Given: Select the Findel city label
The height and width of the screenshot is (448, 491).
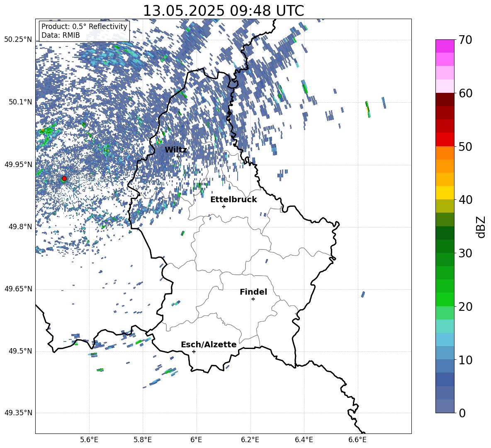Looking at the screenshot, I should pyautogui.click(x=253, y=292).
